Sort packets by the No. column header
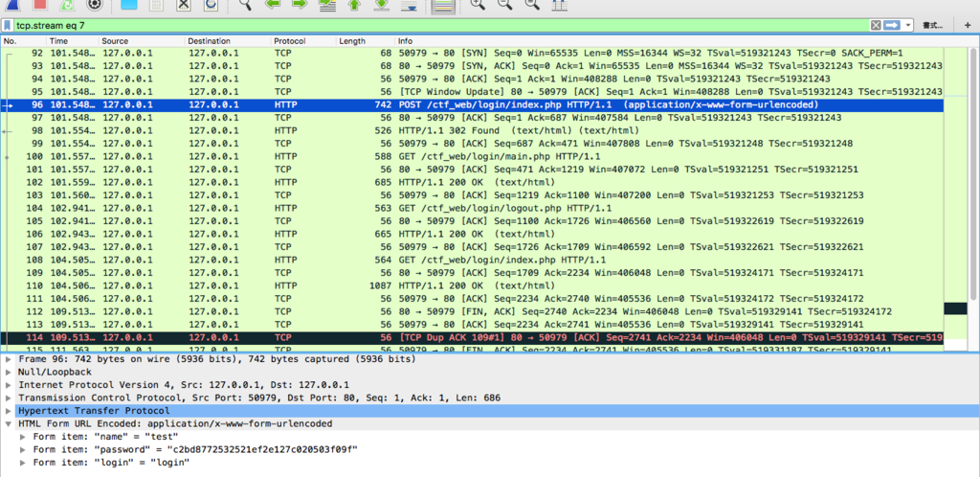 point(24,40)
